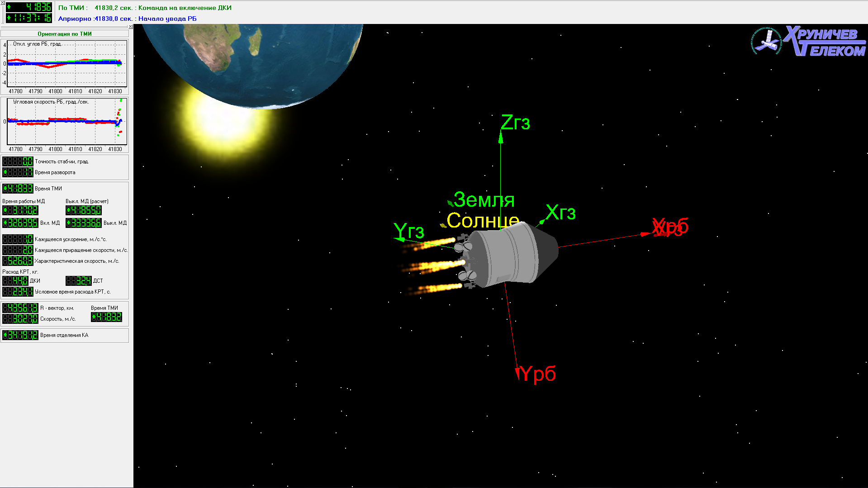The image size is (868, 488).
Task: Click the Время отделения КА readout
Action: click(20, 335)
